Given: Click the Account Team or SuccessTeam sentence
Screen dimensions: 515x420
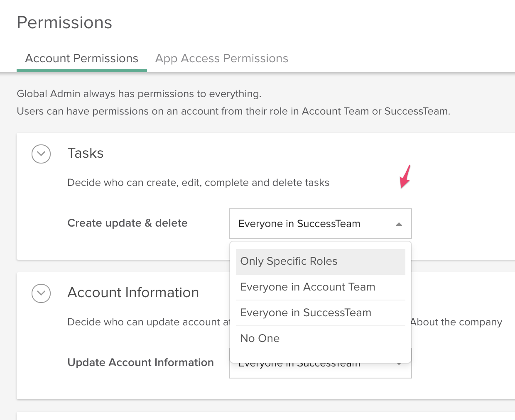Looking at the screenshot, I should pos(233,111).
